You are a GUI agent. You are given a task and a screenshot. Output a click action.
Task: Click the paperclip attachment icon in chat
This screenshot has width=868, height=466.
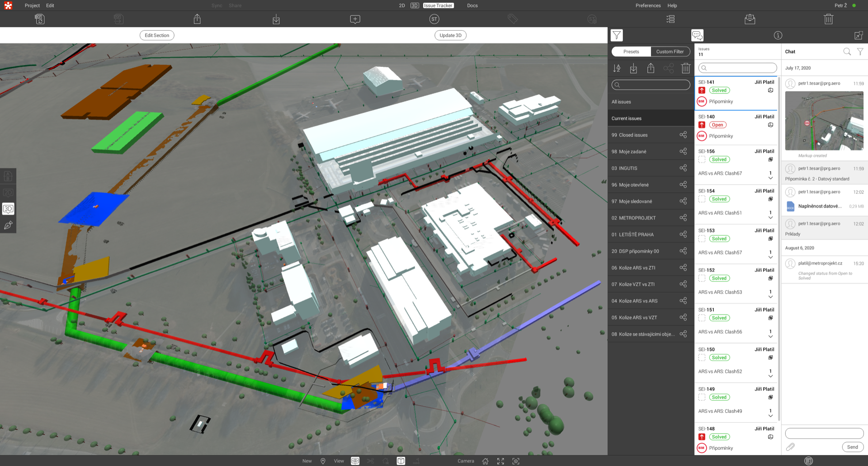tap(790, 447)
